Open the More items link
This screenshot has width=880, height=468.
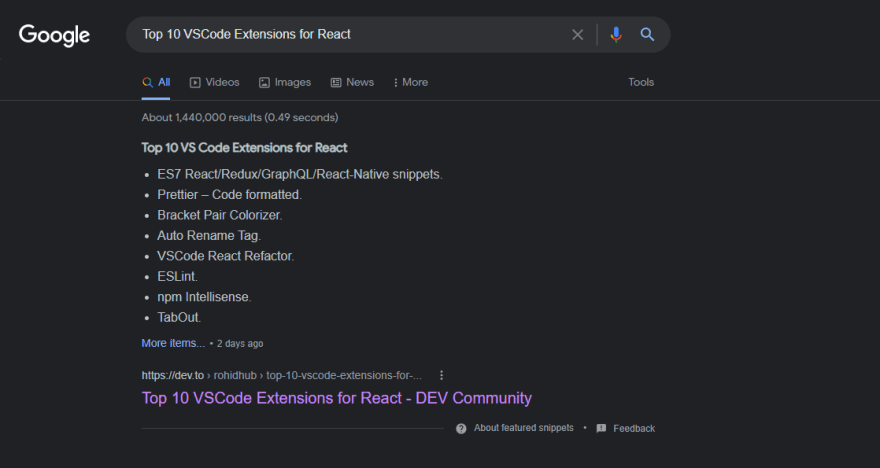tap(173, 343)
